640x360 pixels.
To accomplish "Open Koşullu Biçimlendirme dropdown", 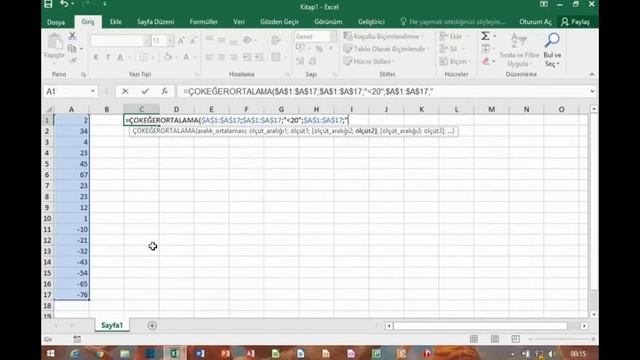I will 383,36.
